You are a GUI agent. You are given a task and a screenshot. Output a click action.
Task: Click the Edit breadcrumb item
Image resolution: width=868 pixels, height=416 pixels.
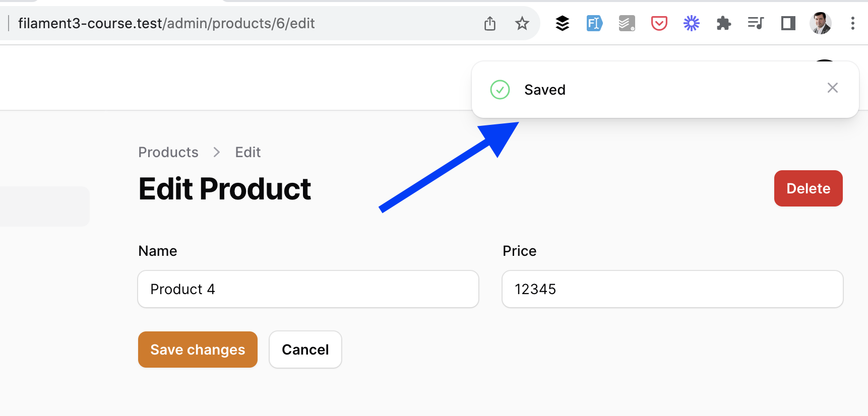coord(248,152)
